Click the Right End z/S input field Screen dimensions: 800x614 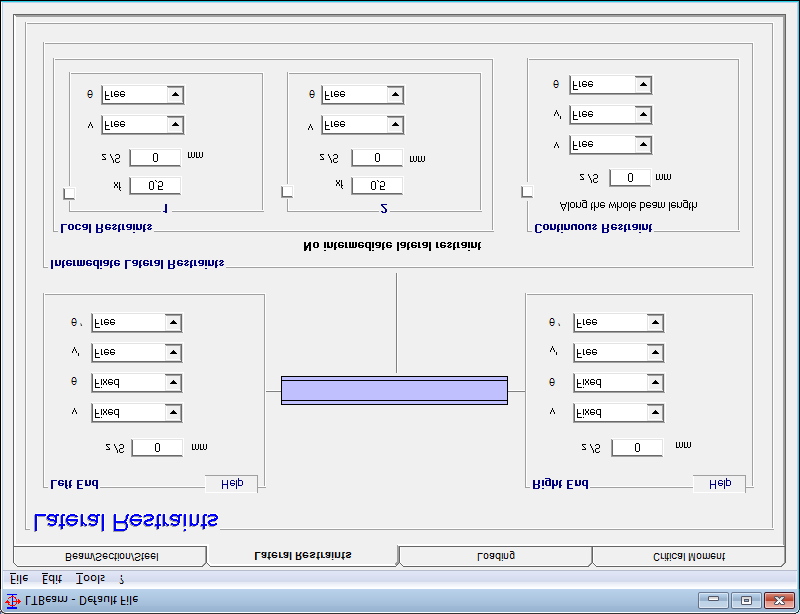pos(637,448)
